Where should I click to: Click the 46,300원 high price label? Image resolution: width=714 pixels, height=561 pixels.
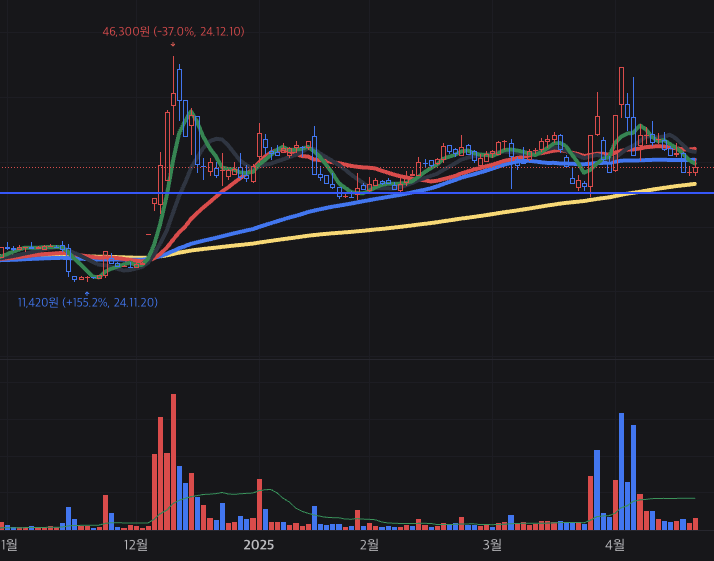[x=173, y=31]
